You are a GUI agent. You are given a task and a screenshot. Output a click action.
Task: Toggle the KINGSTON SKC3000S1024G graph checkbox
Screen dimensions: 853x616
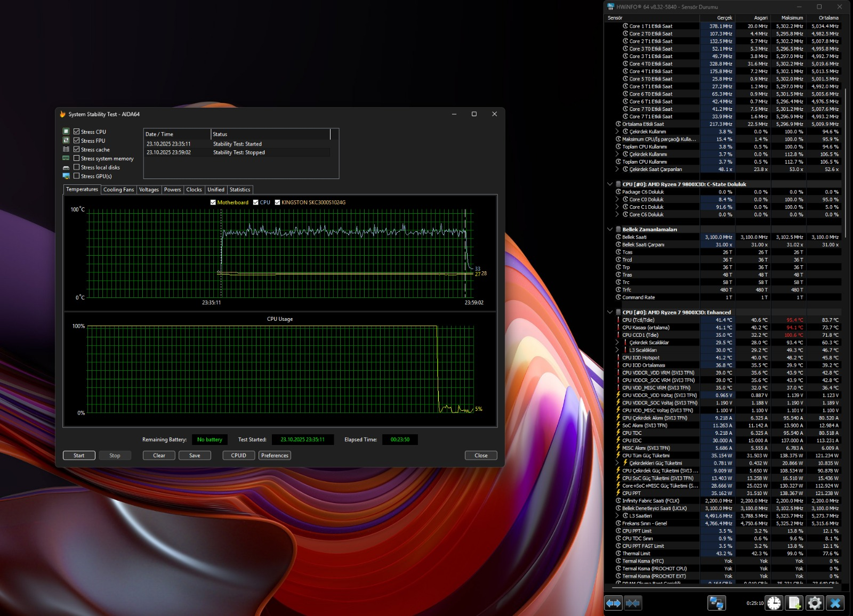[x=277, y=202]
